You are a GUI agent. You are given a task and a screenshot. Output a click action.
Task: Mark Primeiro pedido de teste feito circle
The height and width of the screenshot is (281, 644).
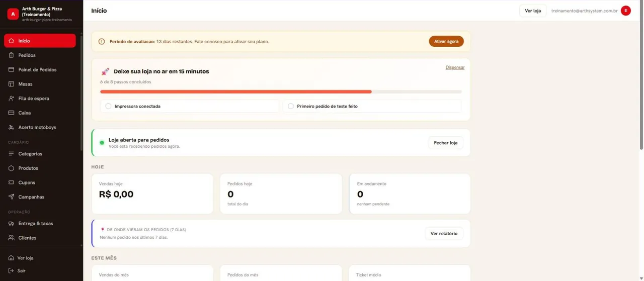[291, 106]
